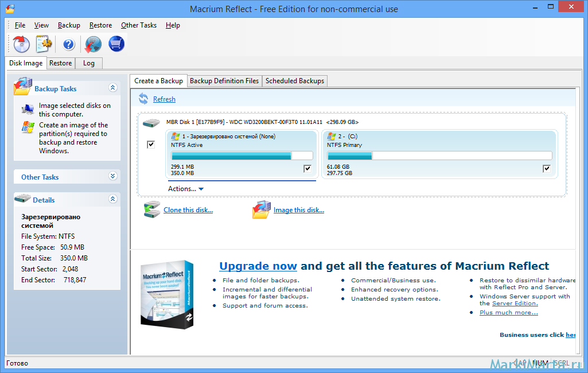Screen dimensions: 588x373
Task: Click the Refresh arrows icon
Action: (143, 99)
